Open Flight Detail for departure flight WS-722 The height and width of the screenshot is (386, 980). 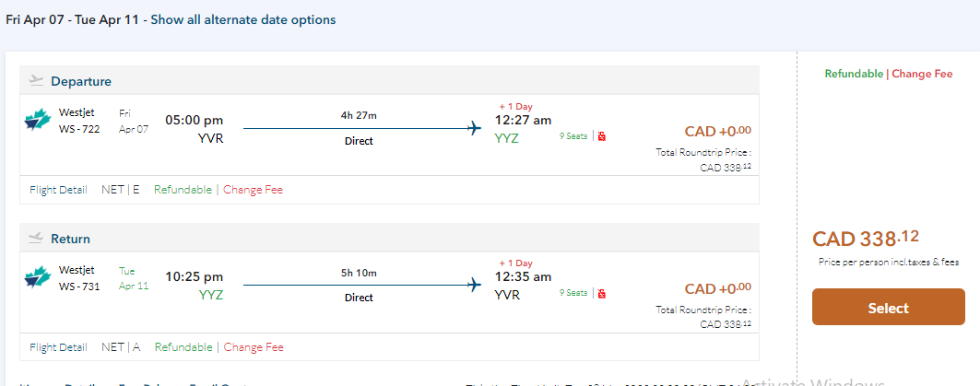[58, 190]
